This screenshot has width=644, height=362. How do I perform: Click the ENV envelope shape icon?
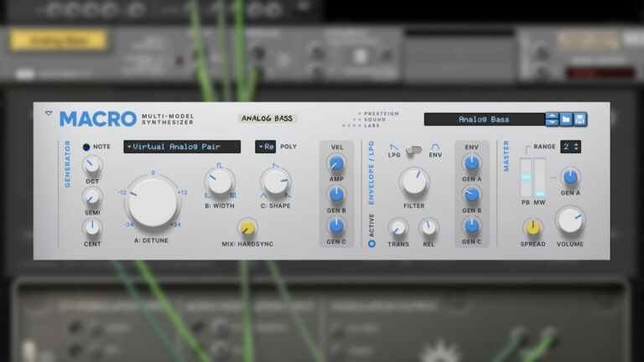[435, 147]
